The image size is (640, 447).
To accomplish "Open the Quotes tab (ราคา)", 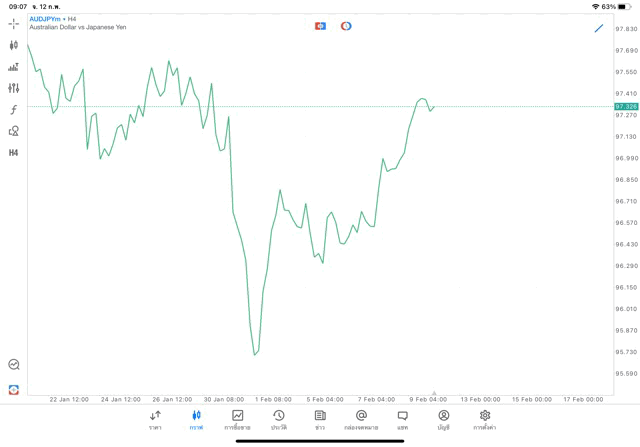I will 155,420.
